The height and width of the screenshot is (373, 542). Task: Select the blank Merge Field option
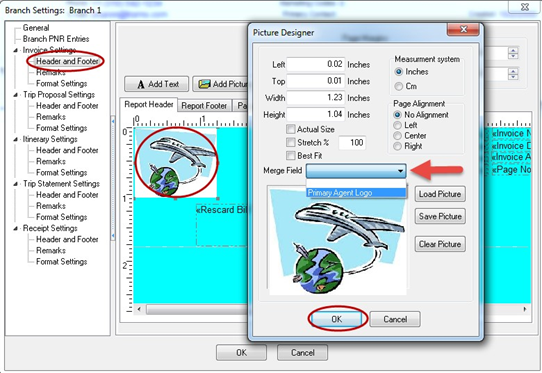tap(356, 184)
